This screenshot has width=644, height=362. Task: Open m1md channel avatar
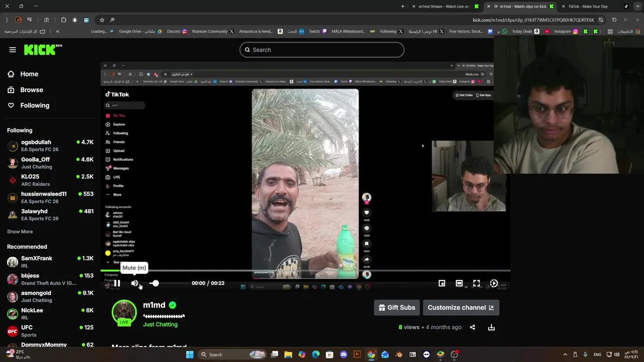click(124, 313)
